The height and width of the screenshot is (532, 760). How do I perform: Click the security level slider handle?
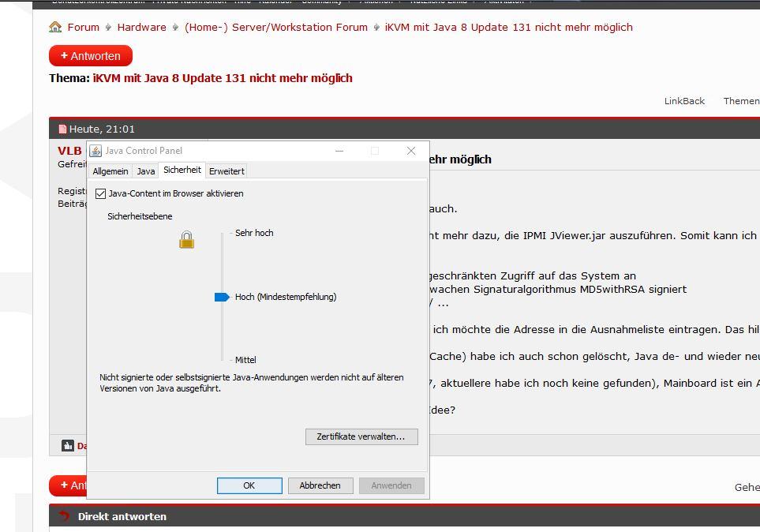(x=222, y=297)
